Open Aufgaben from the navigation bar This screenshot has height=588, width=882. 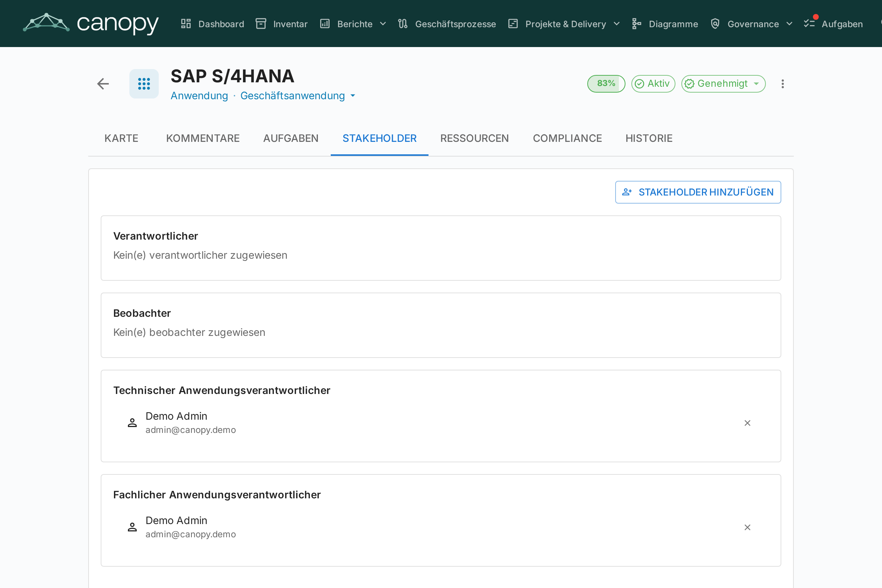833,24
